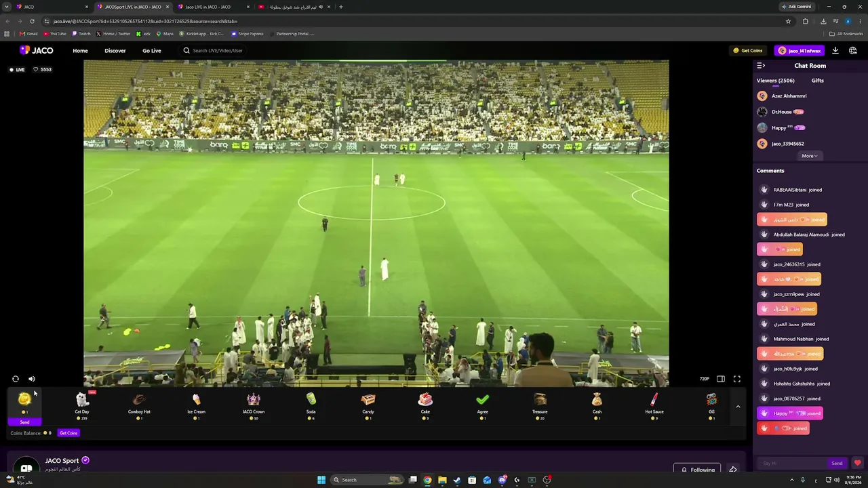This screenshot has width=868, height=488.
Task: Open the Viewers (2506) tab
Action: coord(776,81)
